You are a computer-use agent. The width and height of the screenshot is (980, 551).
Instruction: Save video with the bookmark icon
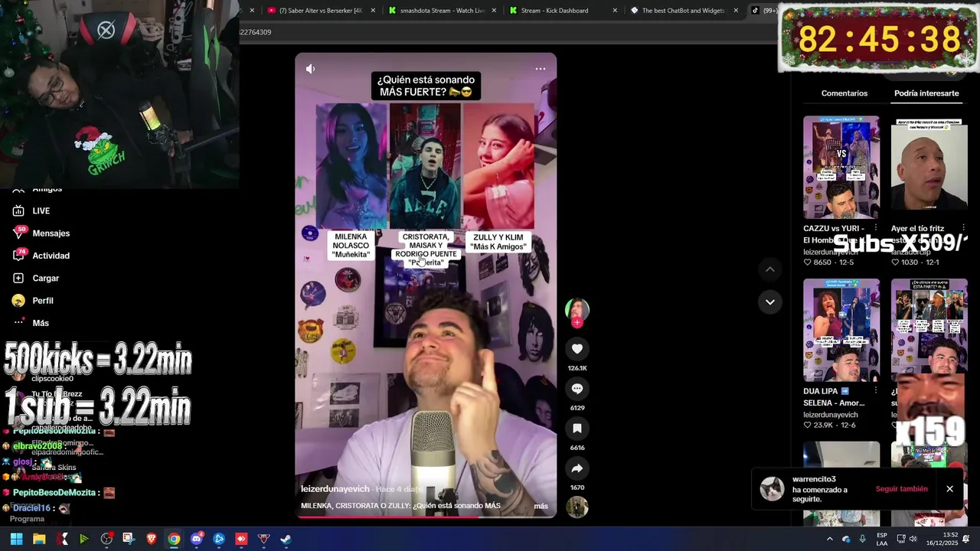[x=577, y=429]
